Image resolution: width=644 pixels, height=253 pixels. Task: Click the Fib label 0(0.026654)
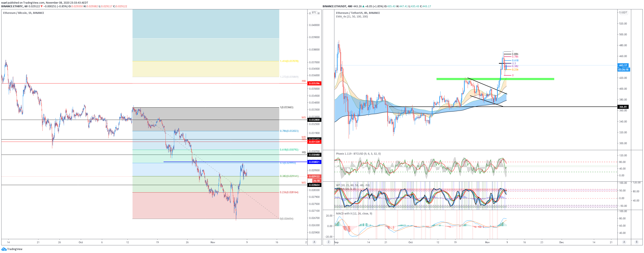pos(287,219)
